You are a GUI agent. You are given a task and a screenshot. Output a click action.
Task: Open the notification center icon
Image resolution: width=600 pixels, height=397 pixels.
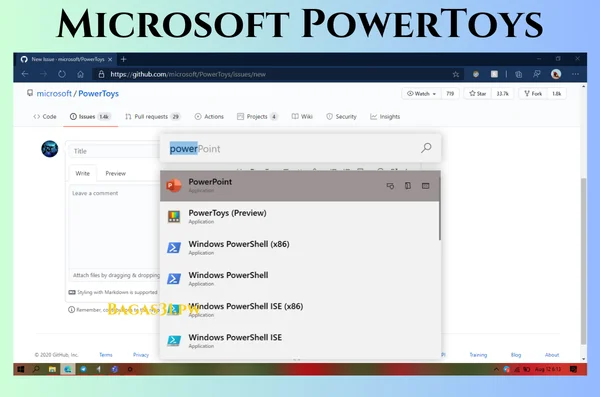point(573,369)
